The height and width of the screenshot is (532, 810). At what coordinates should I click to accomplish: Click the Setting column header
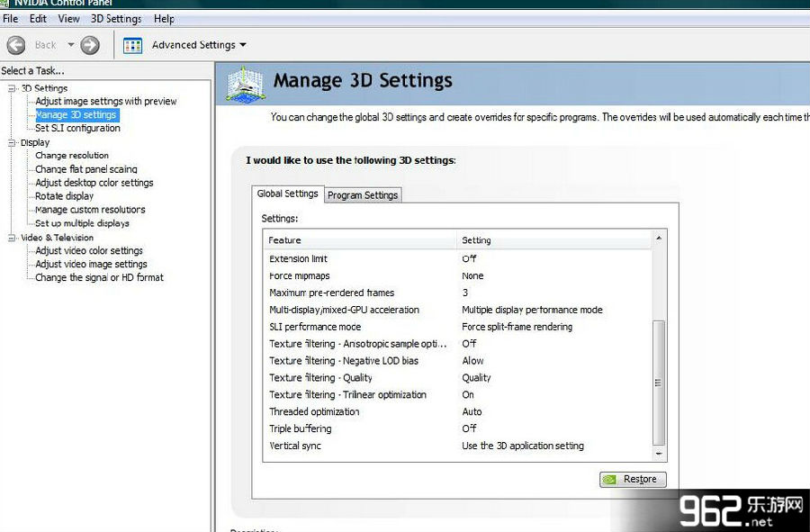[x=554, y=240]
